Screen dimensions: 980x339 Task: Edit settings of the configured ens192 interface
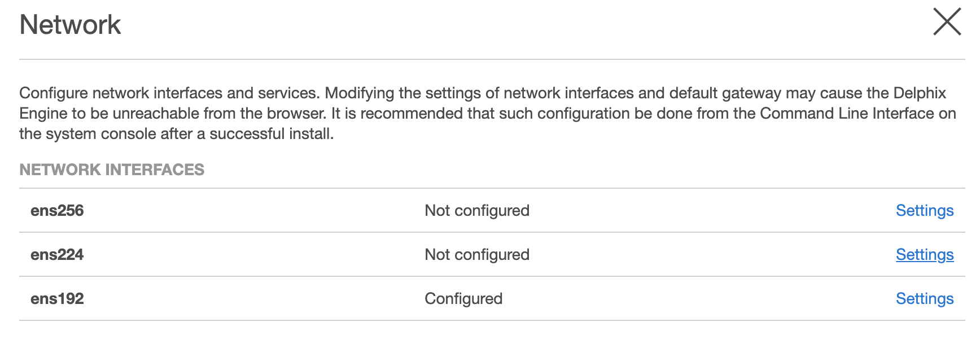click(x=924, y=298)
